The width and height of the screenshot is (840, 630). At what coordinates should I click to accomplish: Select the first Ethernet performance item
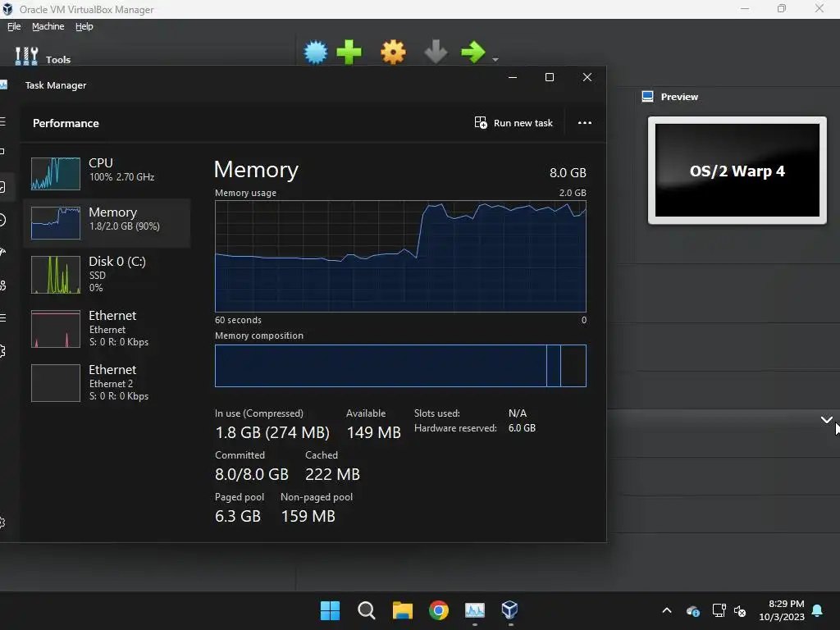point(106,328)
